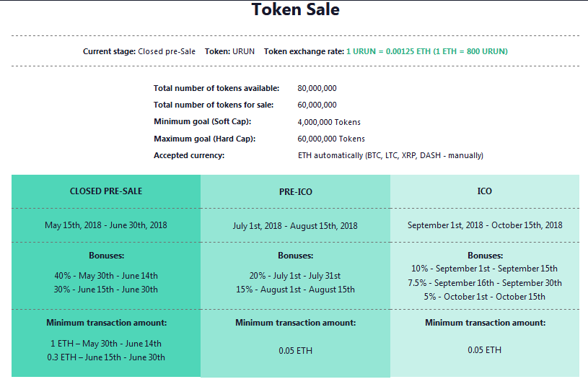The width and height of the screenshot is (588, 387).
Task: Click the green token exchange rate text
Action: click(x=427, y=51)
